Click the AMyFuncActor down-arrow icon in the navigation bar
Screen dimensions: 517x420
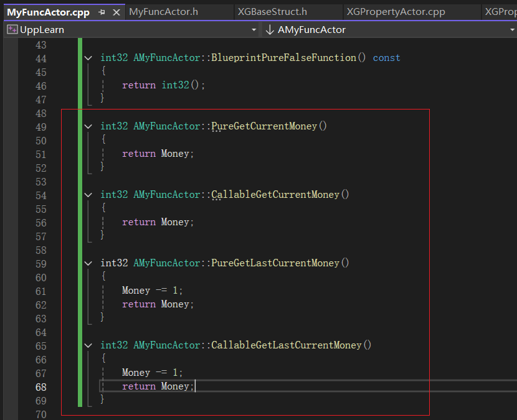click(270, 30)
